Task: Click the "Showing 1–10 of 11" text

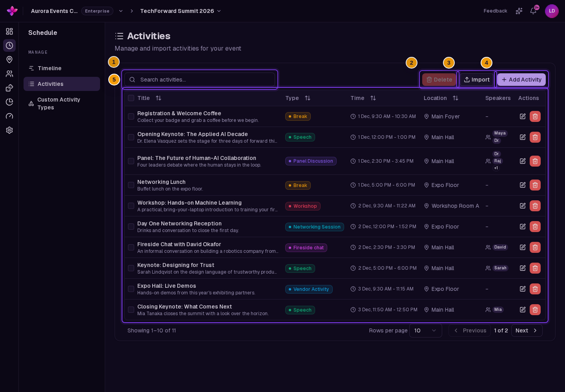Action: 152,330
